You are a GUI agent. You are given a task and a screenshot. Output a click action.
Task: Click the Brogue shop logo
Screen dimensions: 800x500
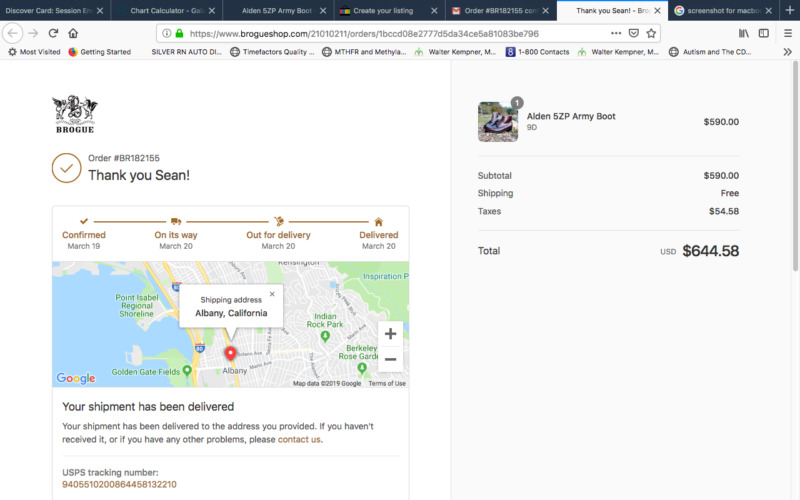click(x=75, y=113)
